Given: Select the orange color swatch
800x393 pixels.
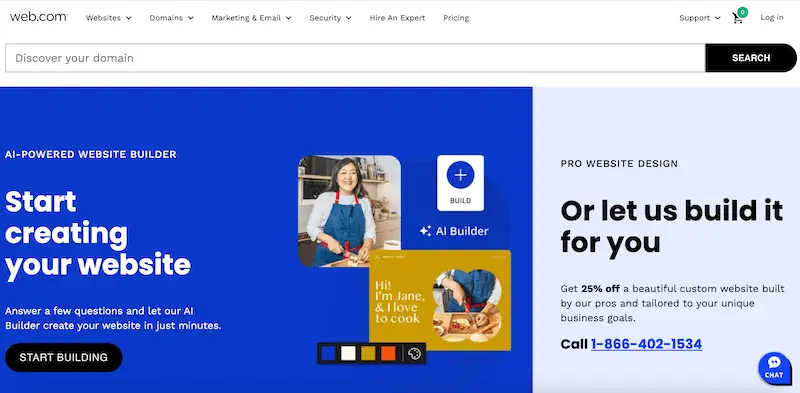Looking at the screenshot, I should tap(388, 353).
